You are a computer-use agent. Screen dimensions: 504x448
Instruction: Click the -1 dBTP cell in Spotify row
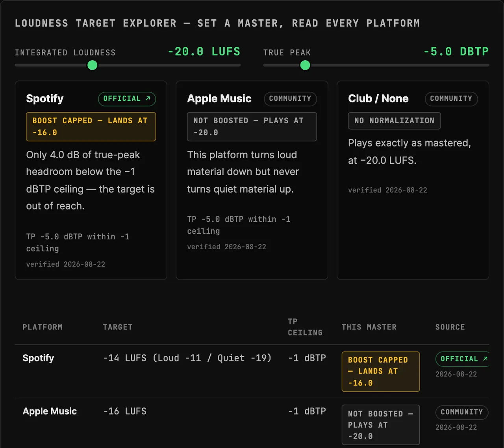tap(307, 358)
